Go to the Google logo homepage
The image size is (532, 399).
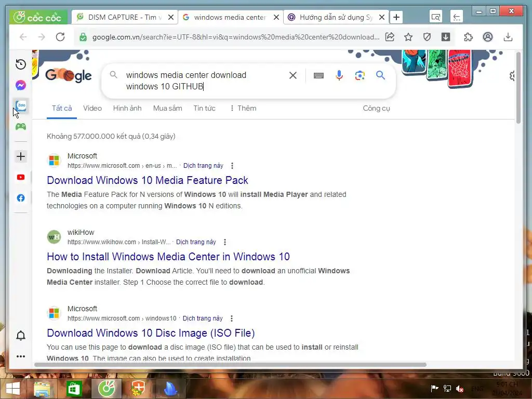pyautogui.click(x=69, y=75)
